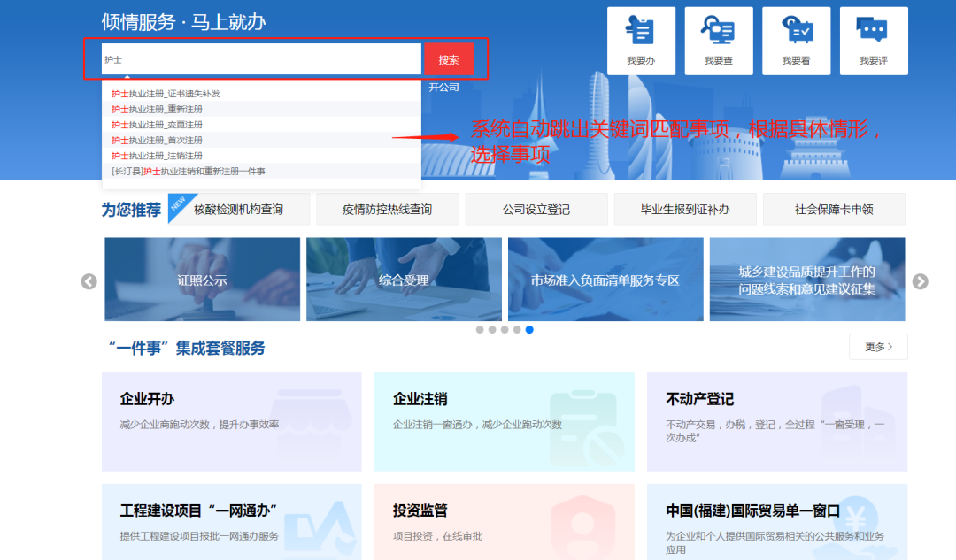The image size is (956, 560).
Task: Open the 证照公示 banner
Action: point(203,279)
